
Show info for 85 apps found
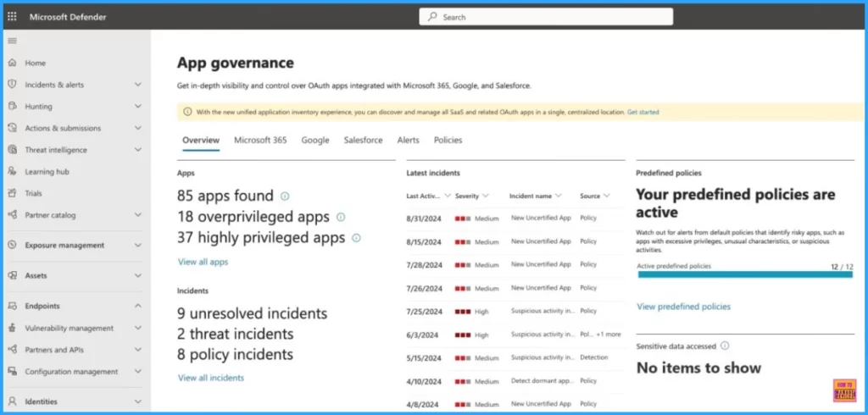point(285,196)
